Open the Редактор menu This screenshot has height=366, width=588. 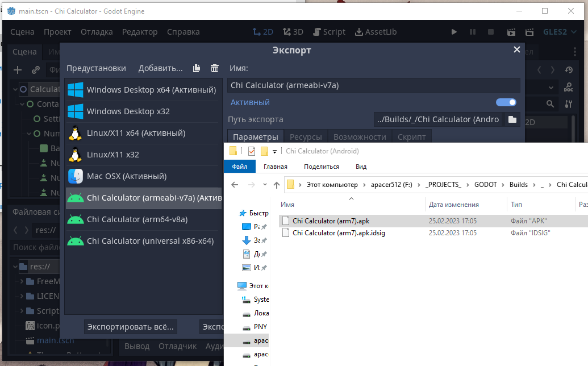[x=140, y=32]
